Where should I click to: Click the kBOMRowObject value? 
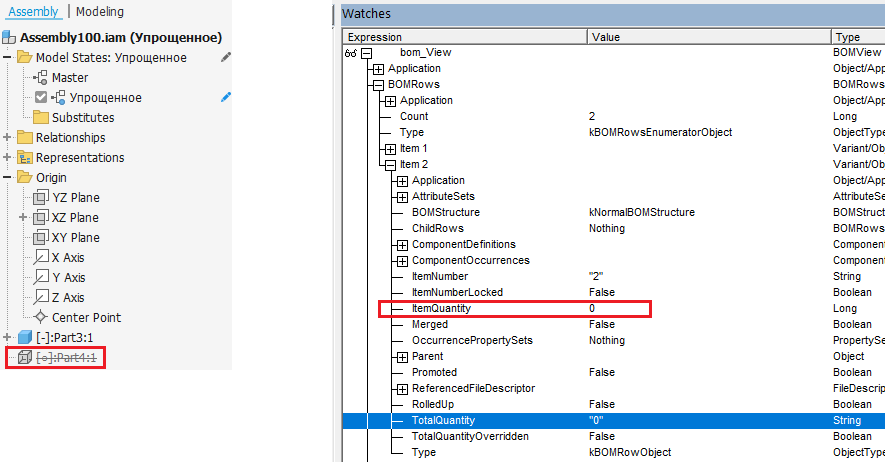pos(630,452)
